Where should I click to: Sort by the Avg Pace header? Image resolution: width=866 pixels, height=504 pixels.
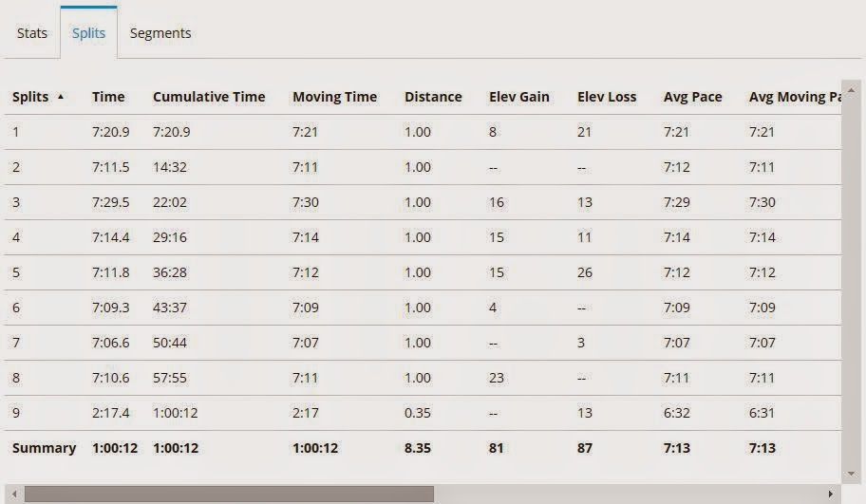(692, 97)
